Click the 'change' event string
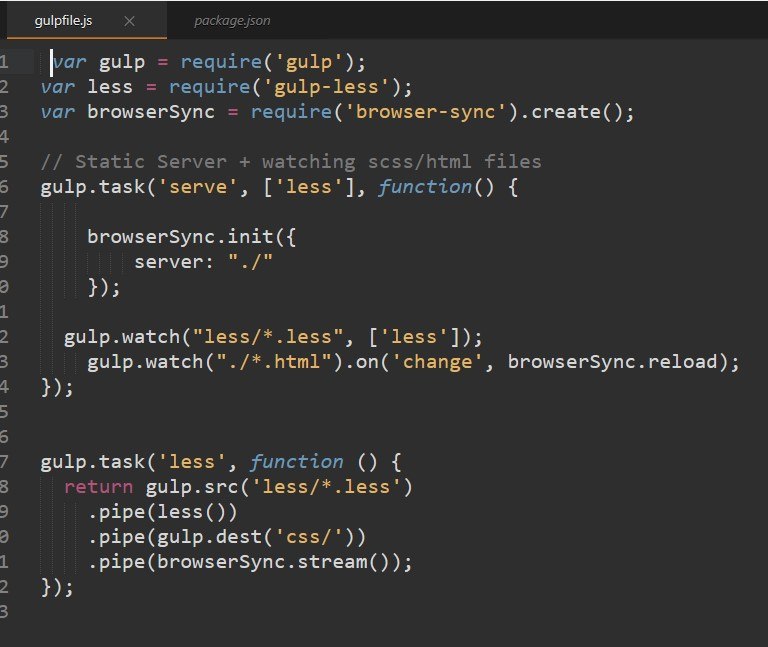The height and width of the screenshot is (647, 768). tap(437, 362)
